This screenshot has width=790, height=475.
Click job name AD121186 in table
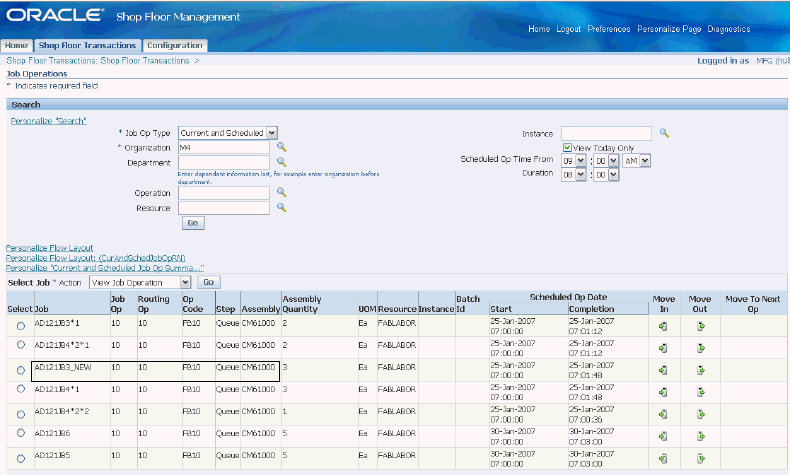[52, 433]
